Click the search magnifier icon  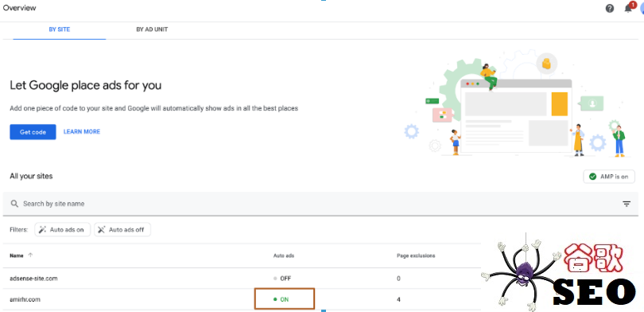pyautogui.click(x=14, y=204)
